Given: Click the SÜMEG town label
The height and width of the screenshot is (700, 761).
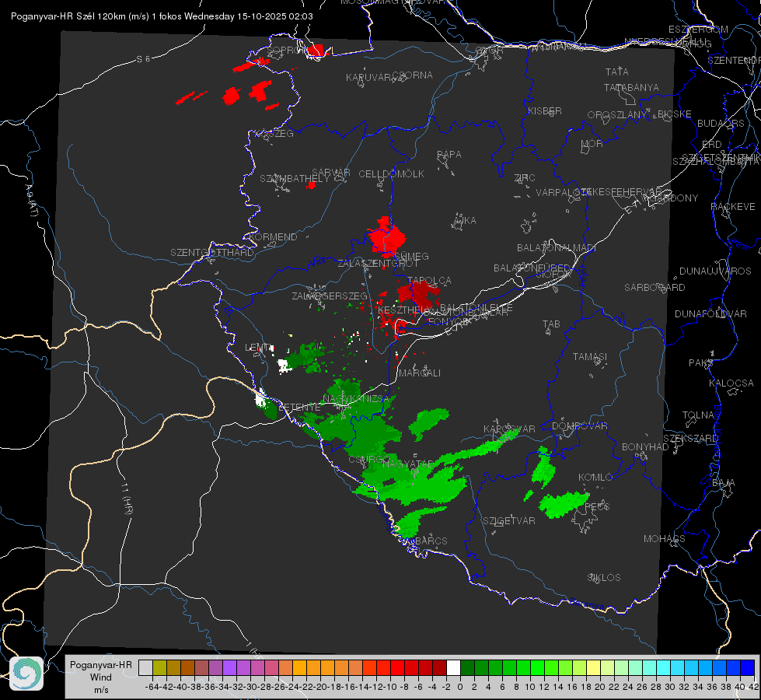Looking at the screenshot, I should (411, 256).
